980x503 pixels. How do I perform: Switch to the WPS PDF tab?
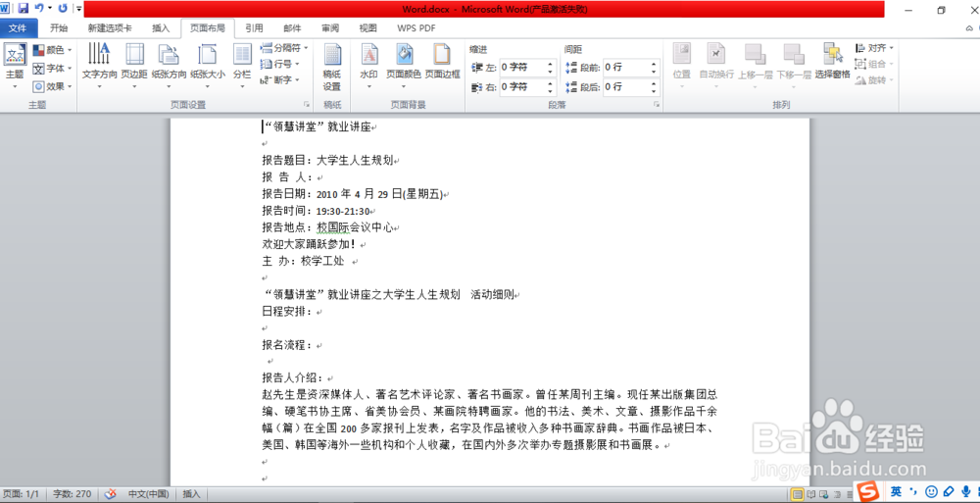(416, 28)
